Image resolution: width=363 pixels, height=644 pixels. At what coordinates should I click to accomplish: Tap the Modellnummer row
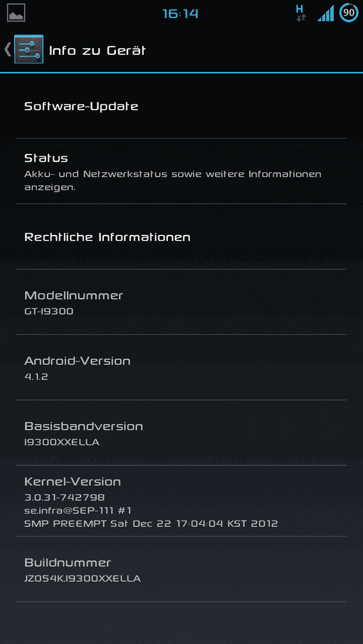(181, 302)
